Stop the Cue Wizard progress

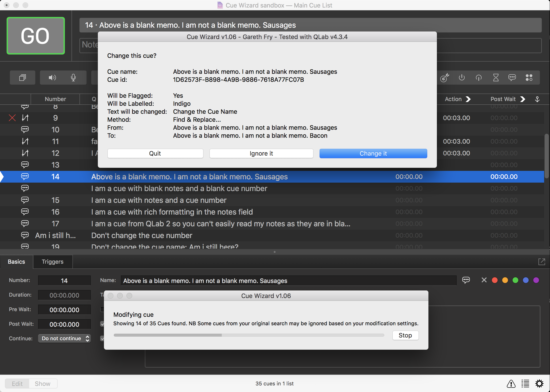(405, 335)
